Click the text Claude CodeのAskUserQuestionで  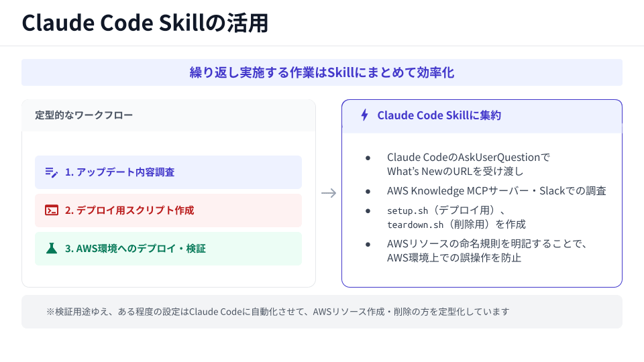(x=468, y=157)
